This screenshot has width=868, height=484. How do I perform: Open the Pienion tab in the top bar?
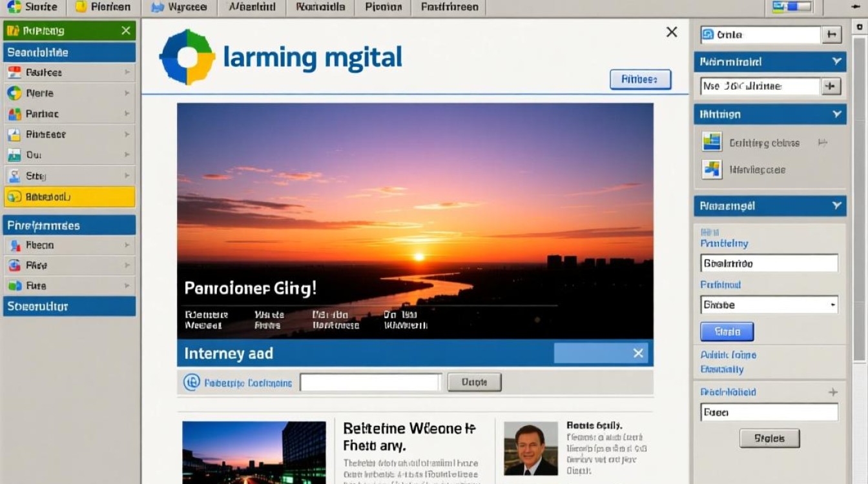coord(384,7)
